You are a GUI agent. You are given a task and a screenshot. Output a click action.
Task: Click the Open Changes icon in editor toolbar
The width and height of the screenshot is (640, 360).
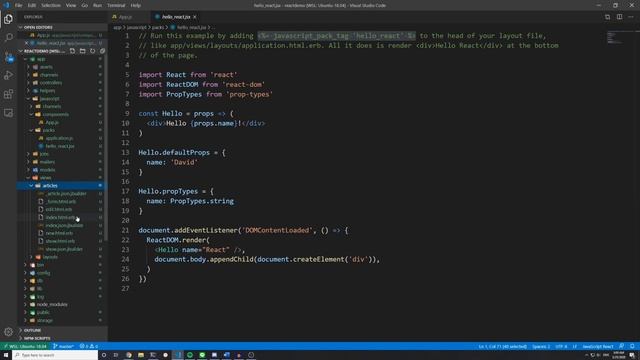(x=607, y=17)
